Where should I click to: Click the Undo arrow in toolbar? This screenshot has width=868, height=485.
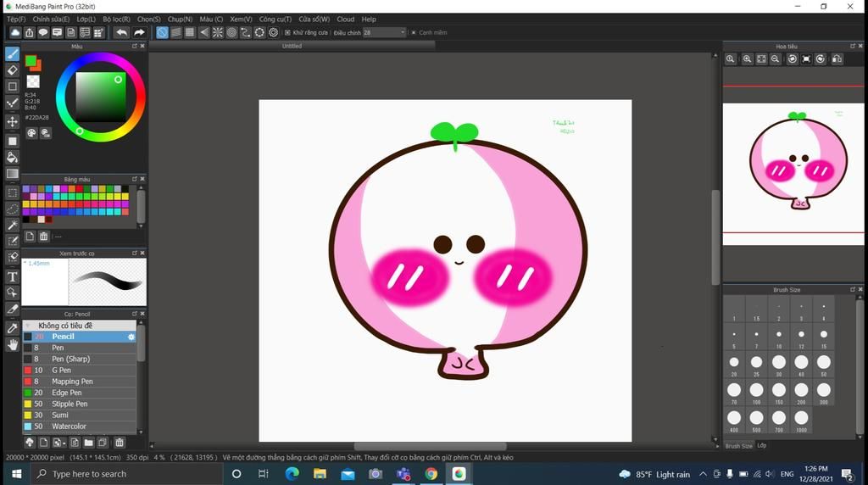pos(121,32)
